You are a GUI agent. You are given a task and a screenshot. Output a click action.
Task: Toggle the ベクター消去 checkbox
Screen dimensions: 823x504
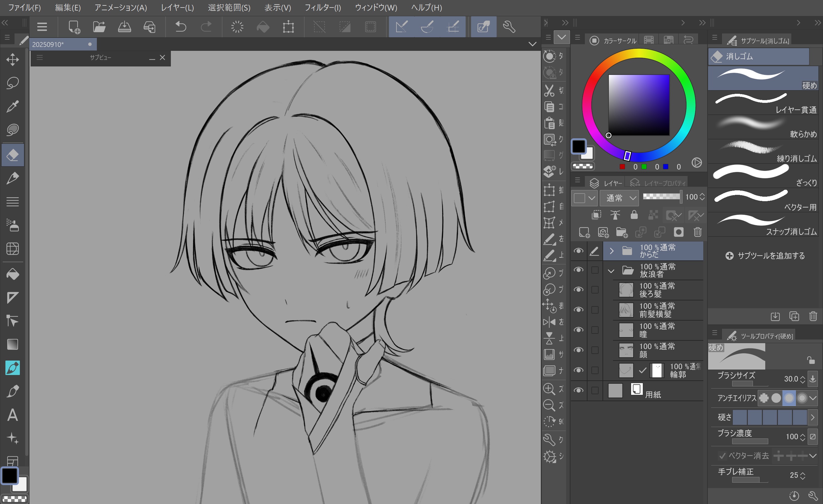pos(722,456)
